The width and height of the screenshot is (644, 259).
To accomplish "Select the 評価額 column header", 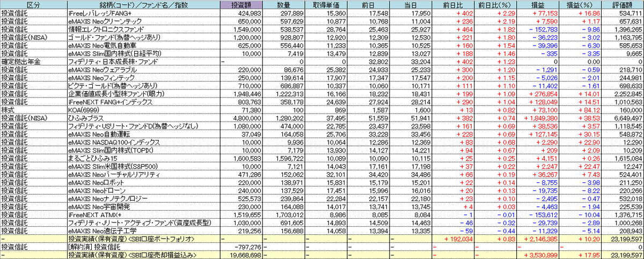I will pyautogui.click(x=623, y=4).
